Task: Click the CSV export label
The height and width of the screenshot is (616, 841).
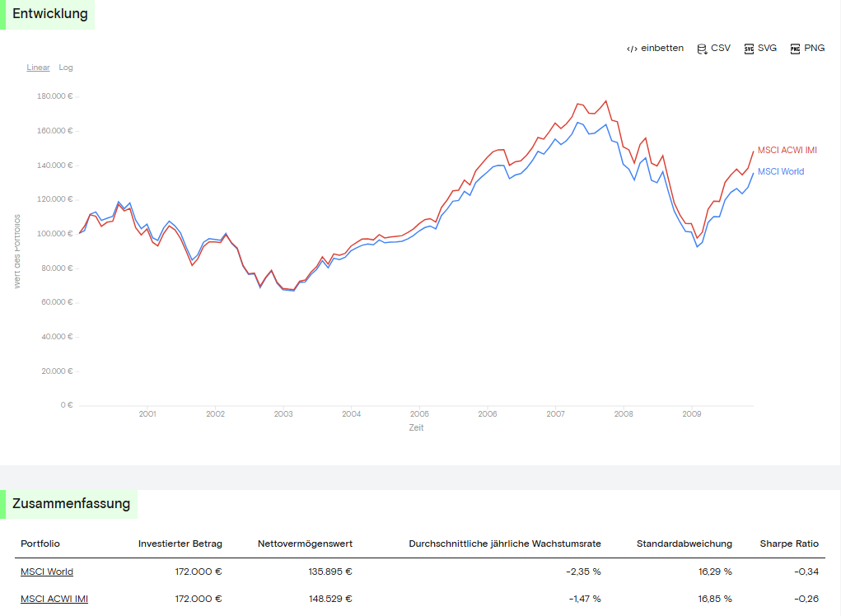Action: (720, 49)
